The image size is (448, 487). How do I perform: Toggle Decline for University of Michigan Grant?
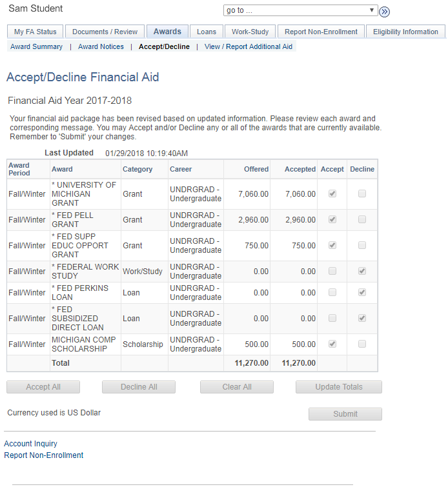[x=362, y=194]
